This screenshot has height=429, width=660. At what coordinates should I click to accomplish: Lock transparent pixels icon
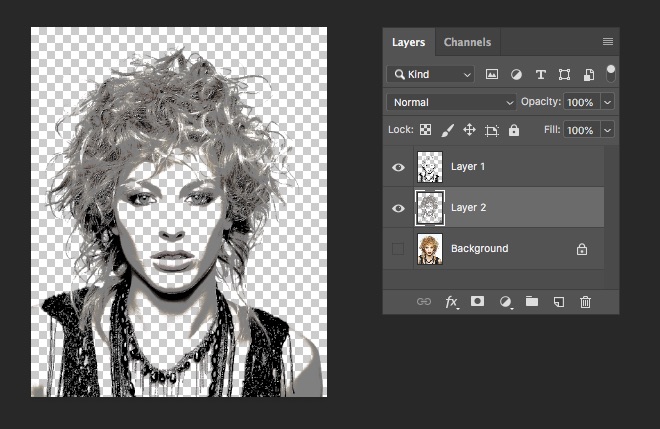[425, 130]
